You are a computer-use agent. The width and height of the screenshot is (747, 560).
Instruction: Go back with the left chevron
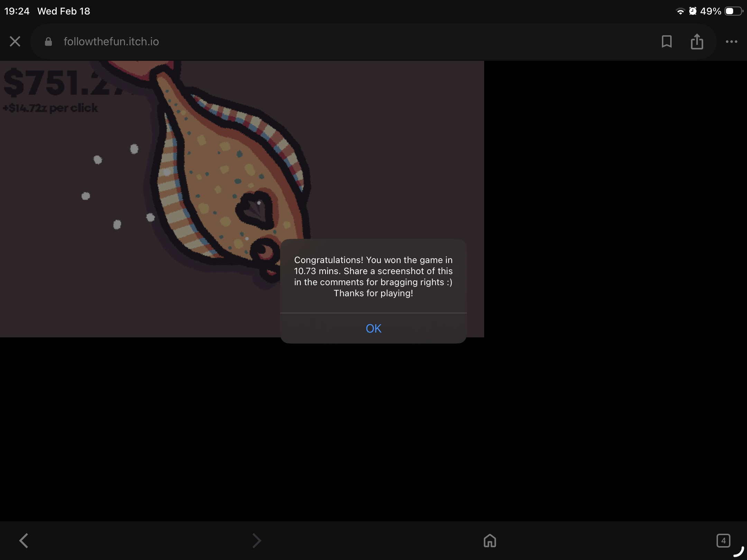coord(24,540)
